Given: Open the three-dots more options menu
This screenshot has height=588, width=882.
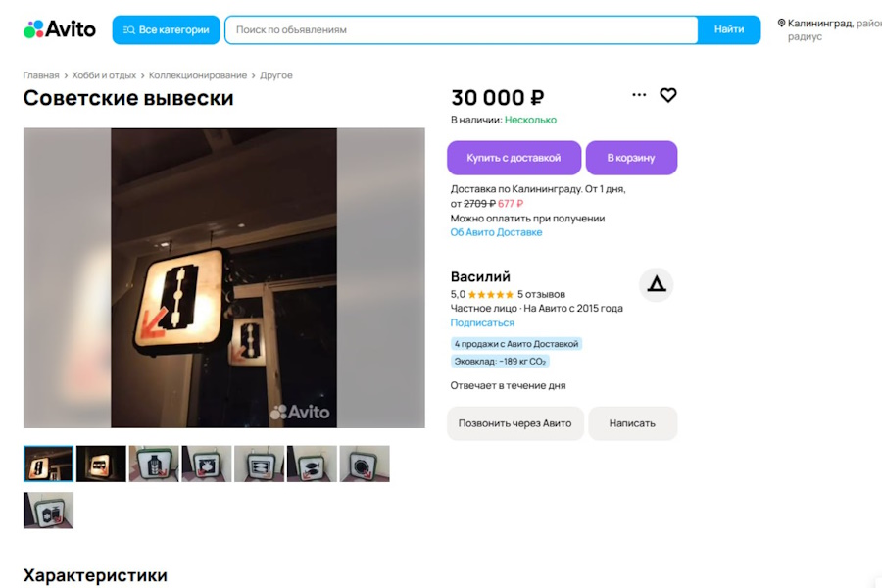Looking at the screenshot, I should [639, 95].
